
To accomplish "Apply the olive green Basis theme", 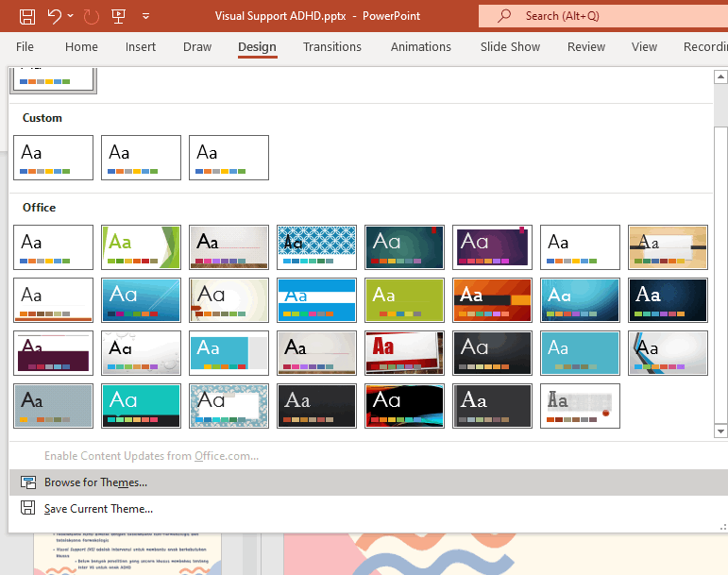I will click(x=404, y=300).
